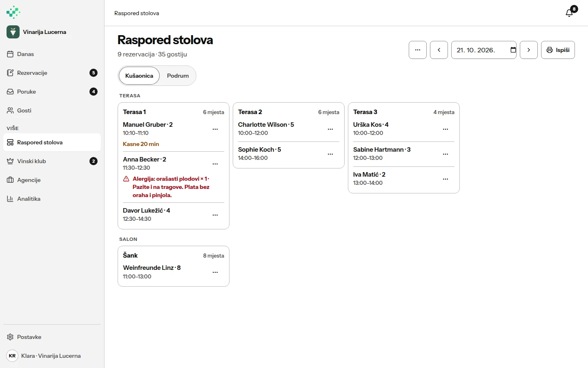Open options menu for Manuel Gruber reservation
Image resolution: width=588 pixels, height=368 pixels.
pos(215,129)
